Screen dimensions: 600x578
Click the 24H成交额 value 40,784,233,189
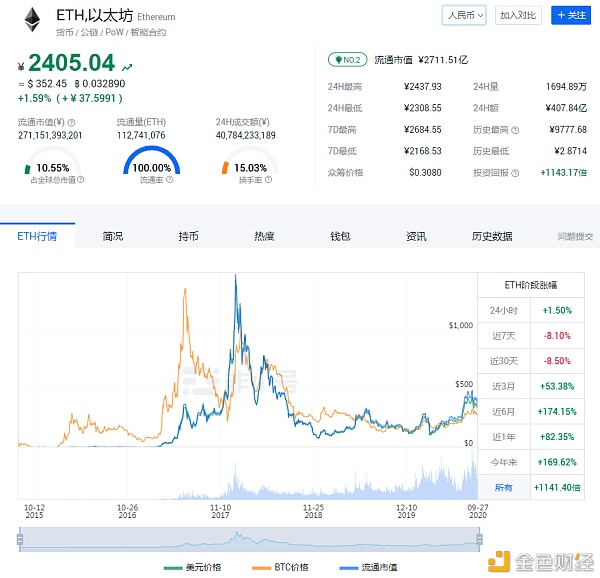coord(245,135)
